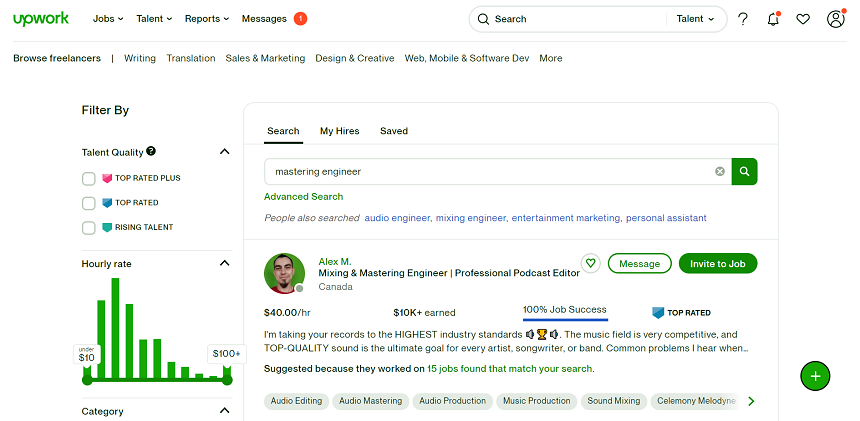Browse Sales & Marketing freelancers

(265, 58)
